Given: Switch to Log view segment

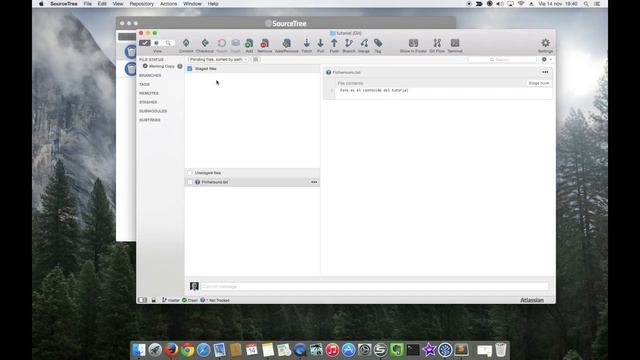Looking at the screenshot, I should [x=156, y=43].
